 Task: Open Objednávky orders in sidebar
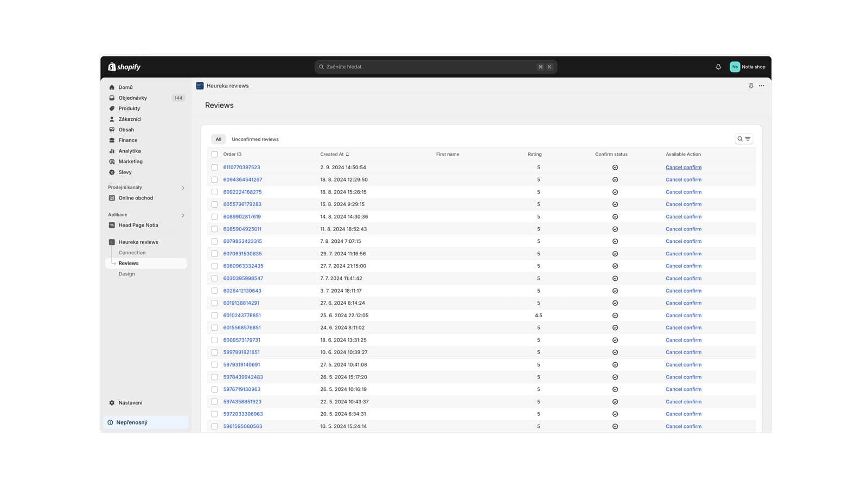tap(132, 98)
